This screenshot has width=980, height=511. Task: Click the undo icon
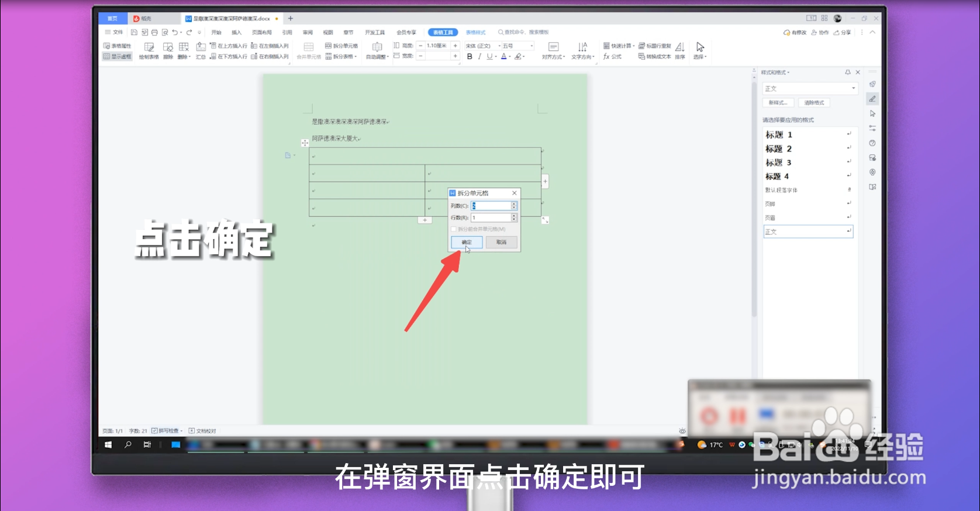[175, 32]
